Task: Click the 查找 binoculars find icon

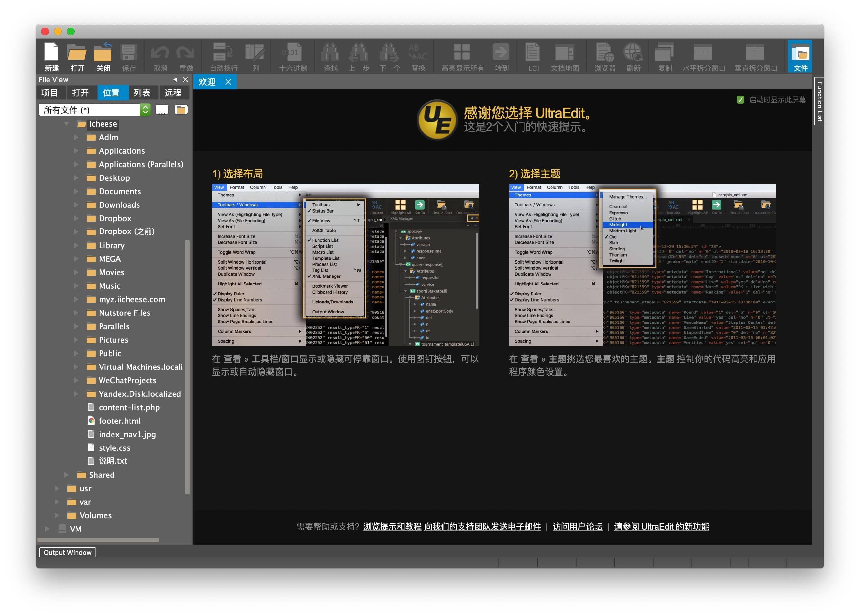Action: [x=330, y=53]
